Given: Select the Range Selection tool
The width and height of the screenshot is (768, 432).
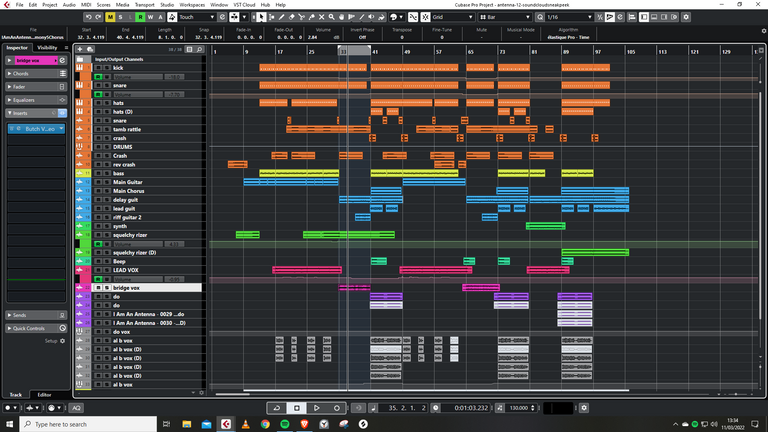Looking at the screenshot, I should click(x=271, y=17).
